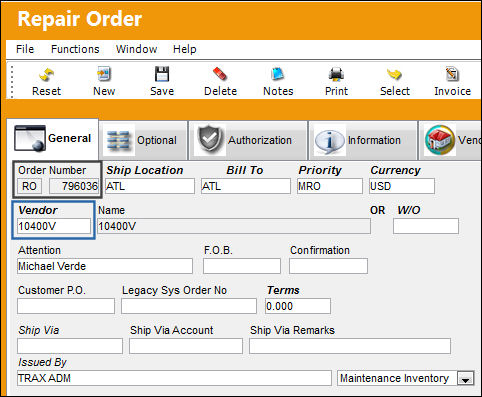Click the Ship Via input field
This screenshot has width=482, height=397.
click(70, 346)
